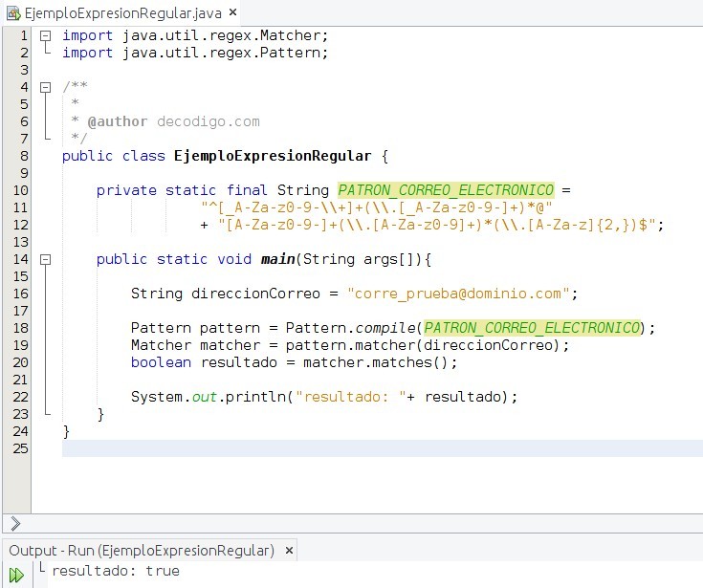Click line number 22 in the gutter

coord(21,397)
